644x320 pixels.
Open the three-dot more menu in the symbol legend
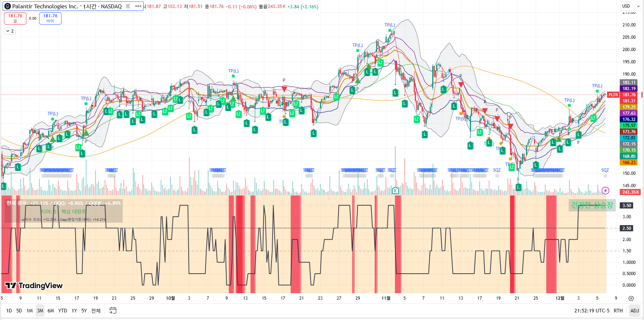(x=138, y=6)
